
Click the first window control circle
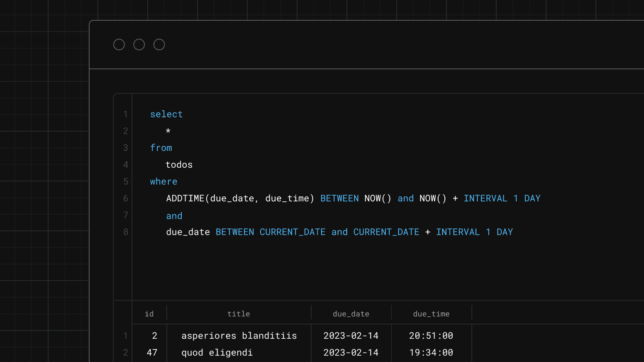(119, 44)
